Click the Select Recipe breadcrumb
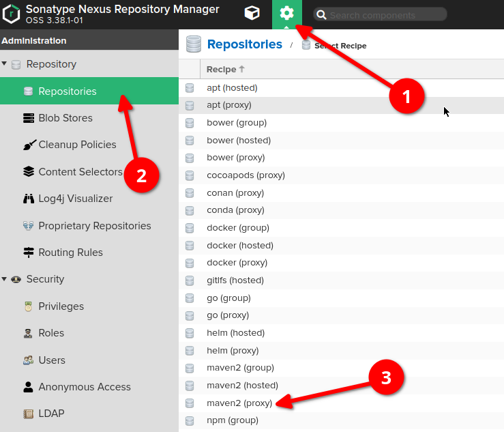The image size is (504, 432). coord(340,46)
